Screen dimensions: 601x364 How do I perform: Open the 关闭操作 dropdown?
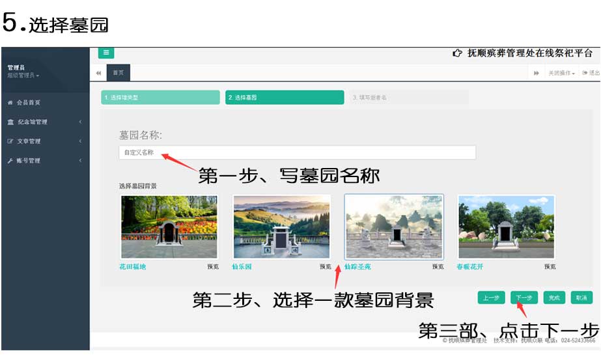(x=561, y=73)
